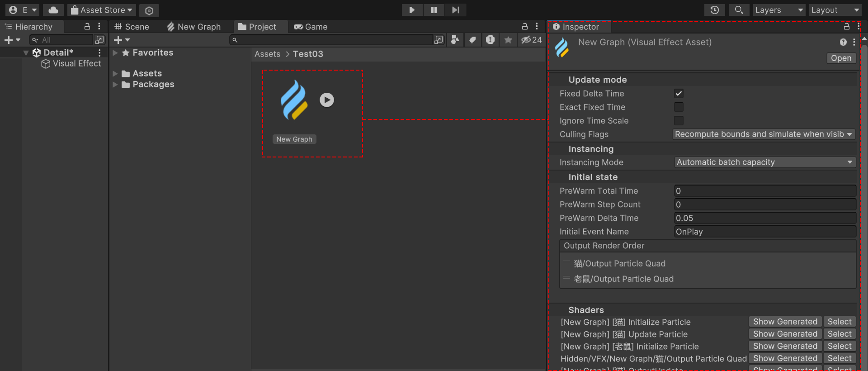Enable the Exact Fixed Time checkbox
Screen dimensions: 868x371
(x=679, y=107)
